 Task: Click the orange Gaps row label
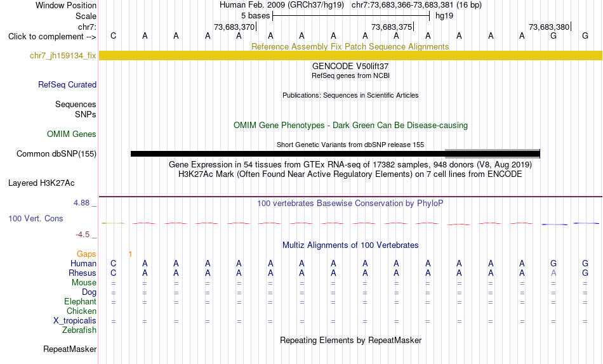86,254
